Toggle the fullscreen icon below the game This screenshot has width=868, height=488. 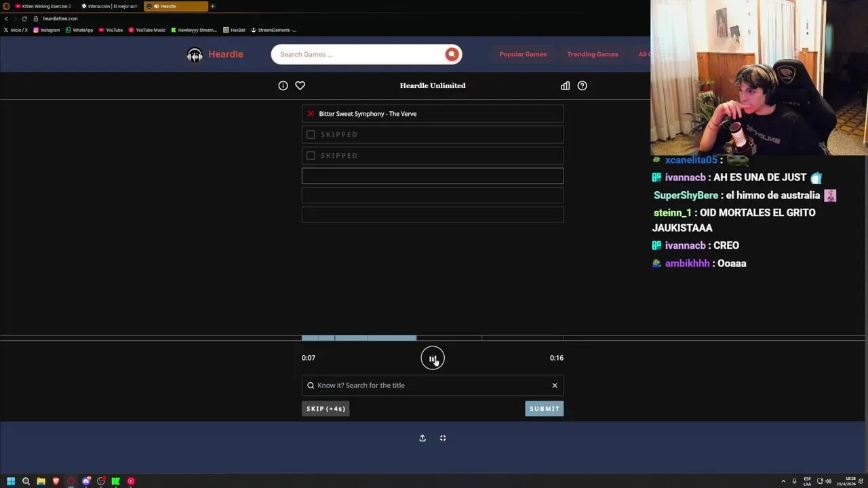point(443,438)
